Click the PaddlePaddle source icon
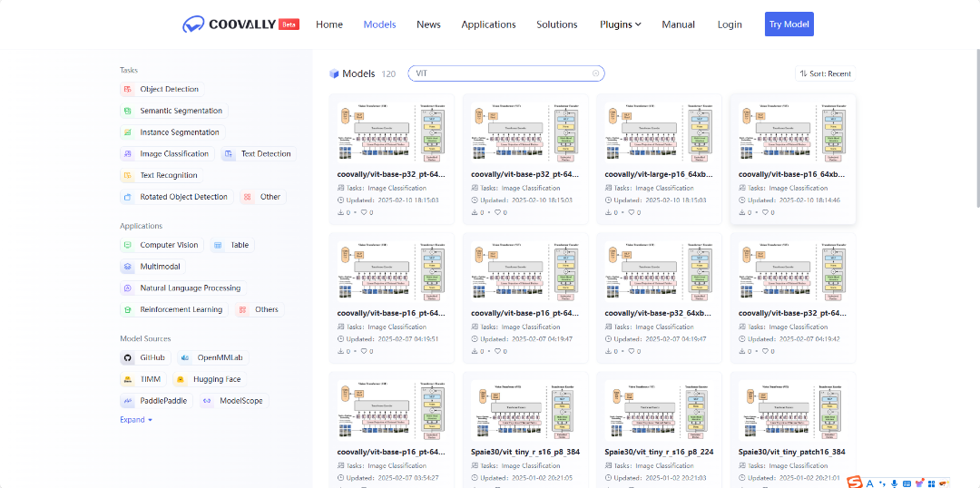The width and height of the screenshot is (980, 488). pyautogui.click(x=128, y=401)
